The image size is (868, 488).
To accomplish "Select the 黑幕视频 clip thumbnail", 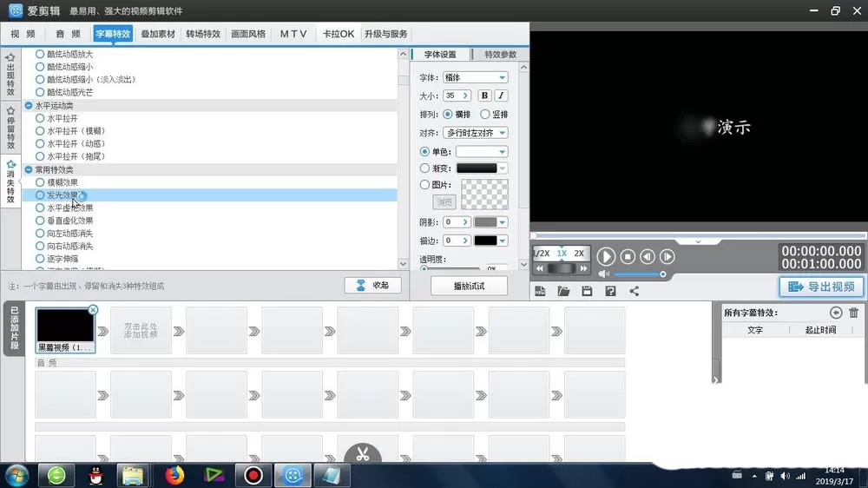I will pos(65,330).
